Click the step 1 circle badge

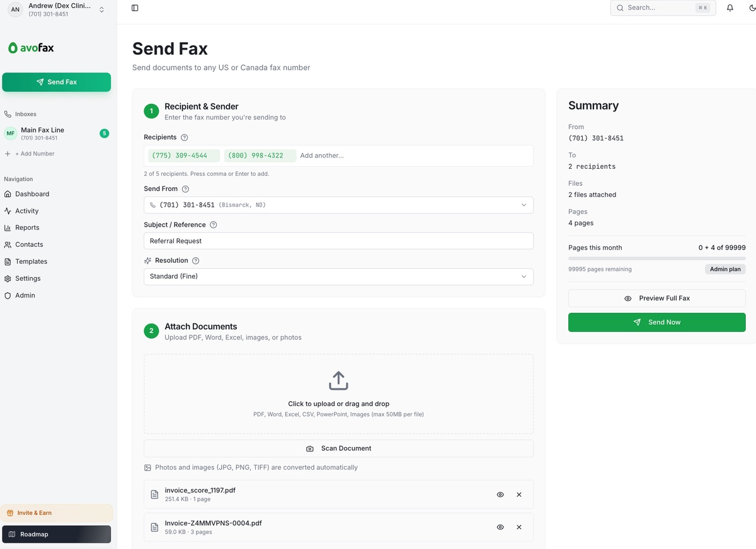pyautogui.click(x=151, y=111)
